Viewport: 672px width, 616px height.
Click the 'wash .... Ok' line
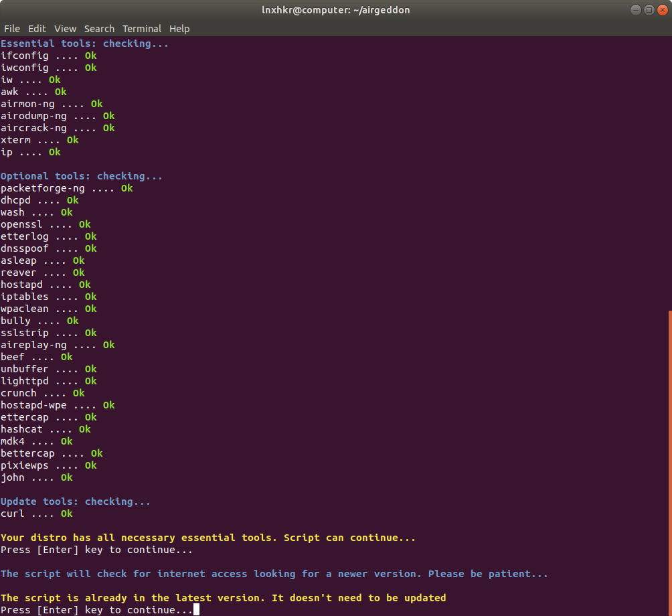[36, 212]
